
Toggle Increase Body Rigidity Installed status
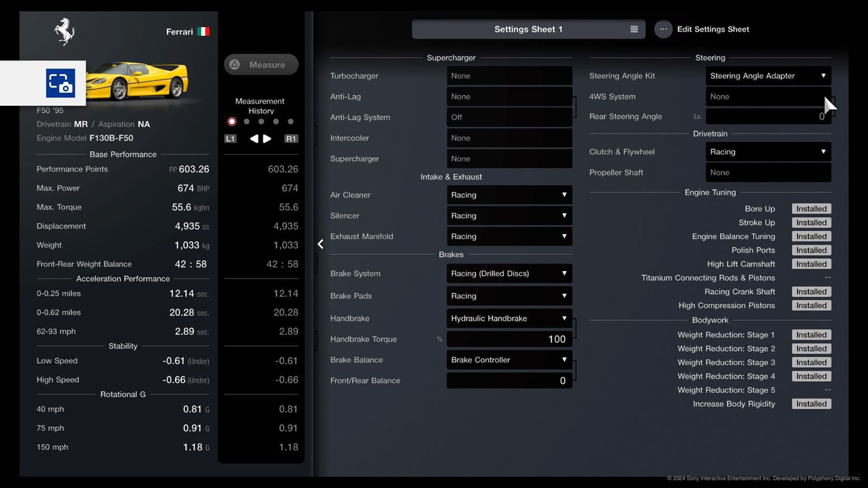click(x=812, y=404)
